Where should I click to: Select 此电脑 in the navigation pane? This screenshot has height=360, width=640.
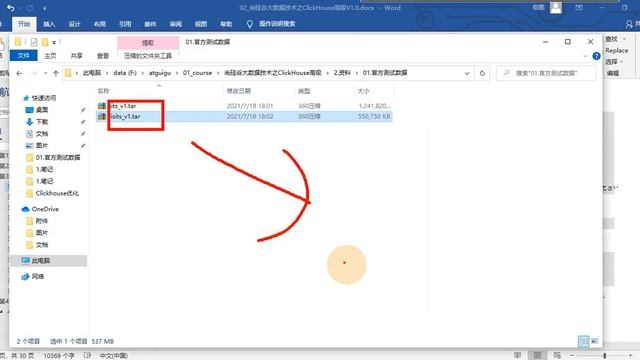click(40, 260)
